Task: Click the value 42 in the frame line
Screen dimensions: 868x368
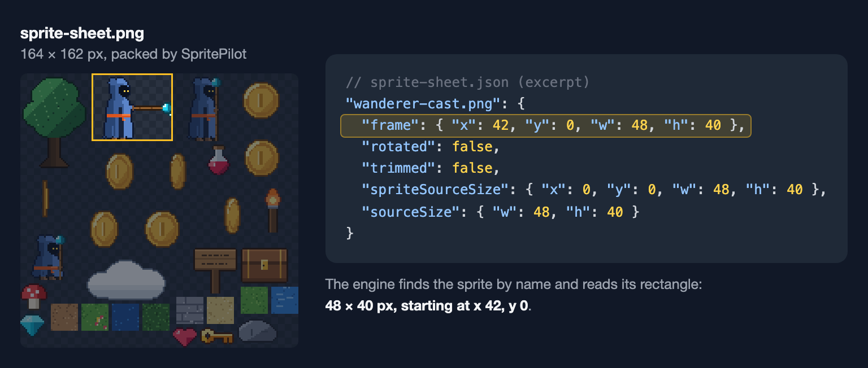Action: (x=501, y=125)
